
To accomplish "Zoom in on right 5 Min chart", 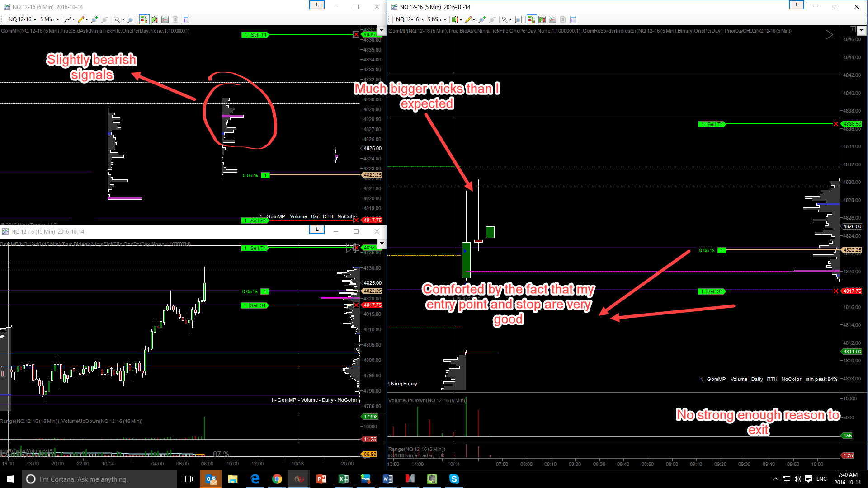I will click(x=481, y=19).
